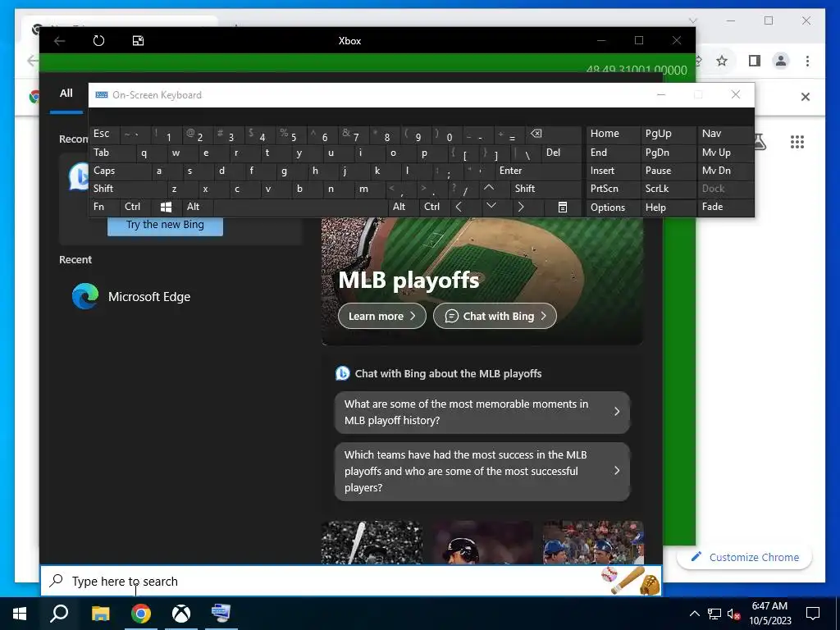
Task: Click Learn more about MLB playoffs
Action: 382,316
